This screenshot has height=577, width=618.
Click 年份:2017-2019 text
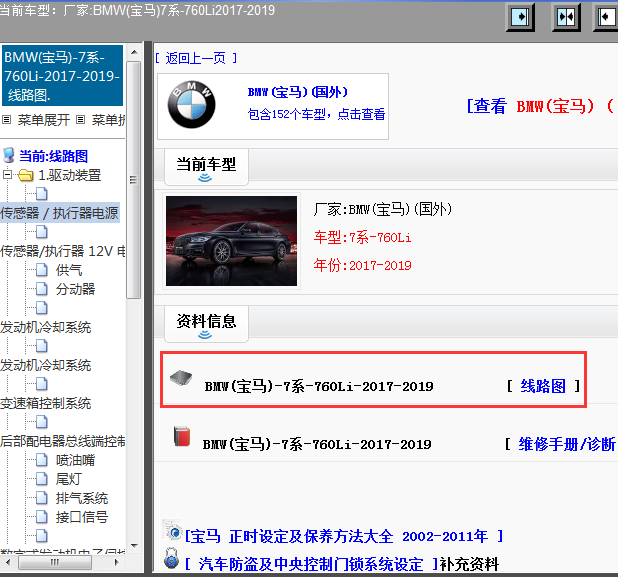362,265
